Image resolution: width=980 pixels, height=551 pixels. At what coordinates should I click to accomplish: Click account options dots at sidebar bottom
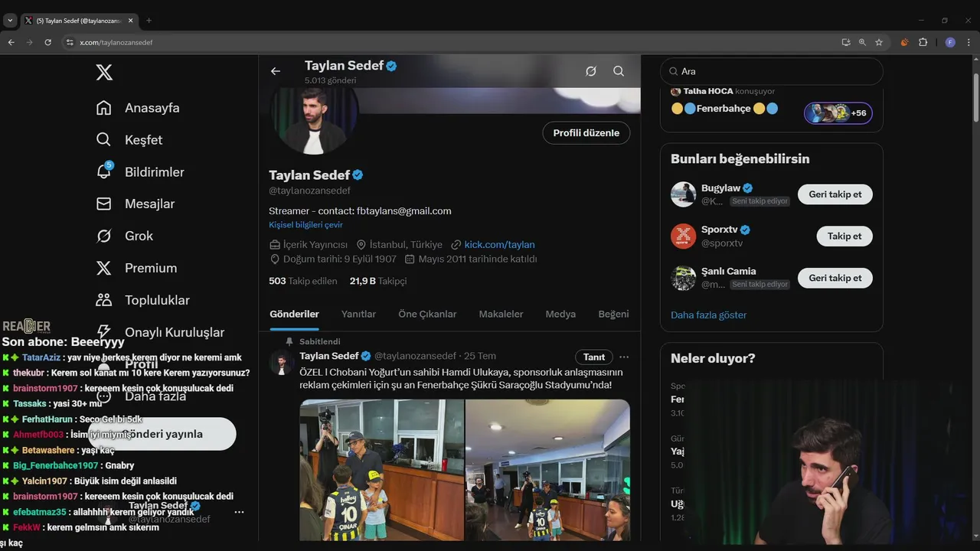click(x=239, y=512)
